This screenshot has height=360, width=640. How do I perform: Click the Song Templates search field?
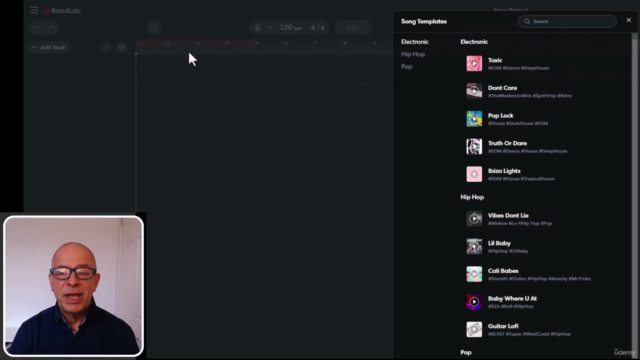point(567,21)
